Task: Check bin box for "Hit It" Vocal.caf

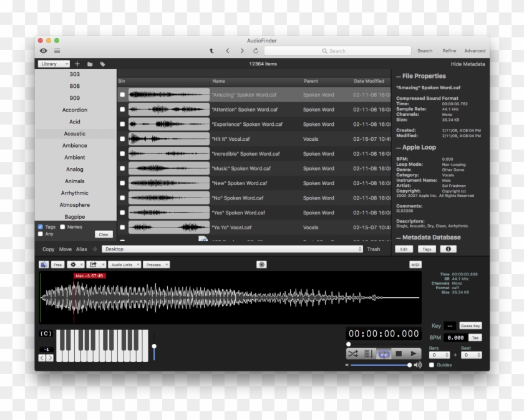Action: [x=122, y=139]
